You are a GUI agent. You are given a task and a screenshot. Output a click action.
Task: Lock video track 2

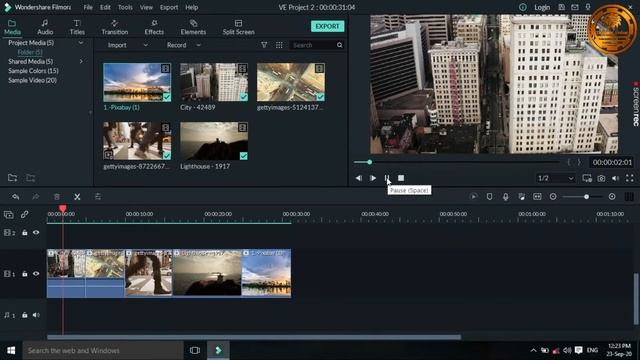24,233
